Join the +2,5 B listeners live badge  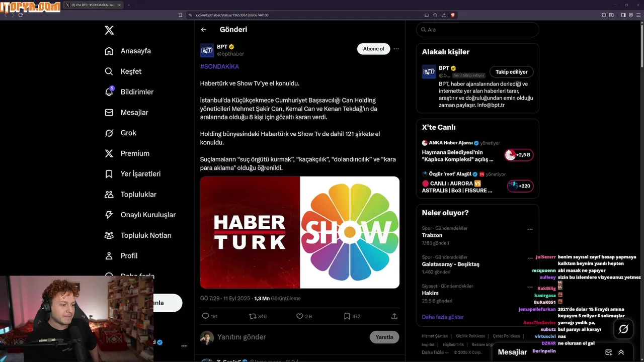point(519,155)
